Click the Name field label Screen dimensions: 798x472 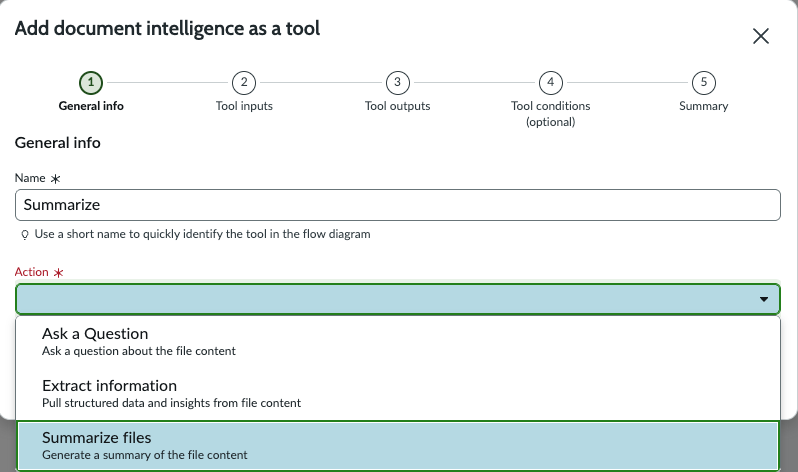click(30, 178)
